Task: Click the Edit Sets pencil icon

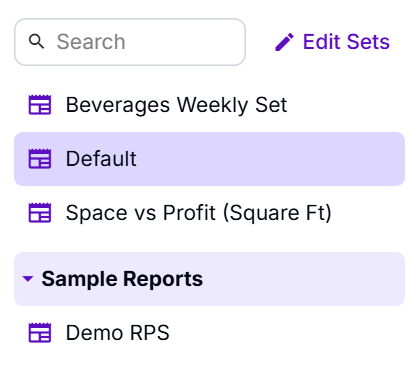Action: pos(284,42)
